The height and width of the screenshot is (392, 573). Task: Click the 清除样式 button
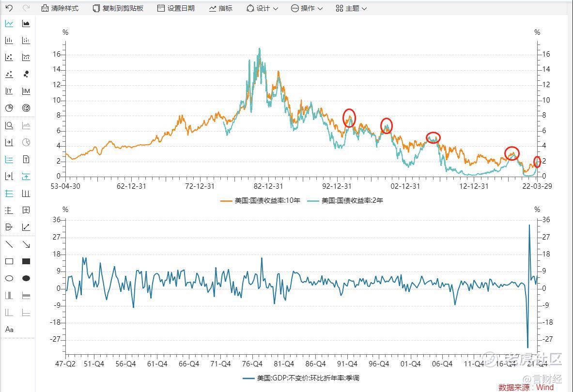point(60,8)
